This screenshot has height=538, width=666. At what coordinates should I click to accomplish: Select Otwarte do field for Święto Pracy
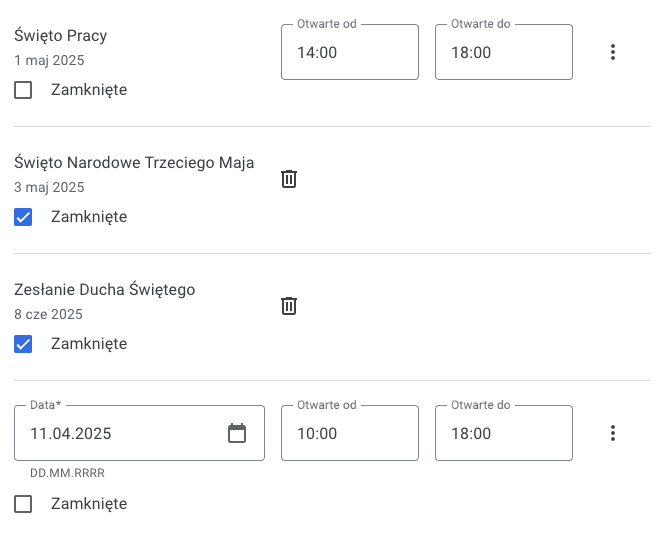coord(504,52)
